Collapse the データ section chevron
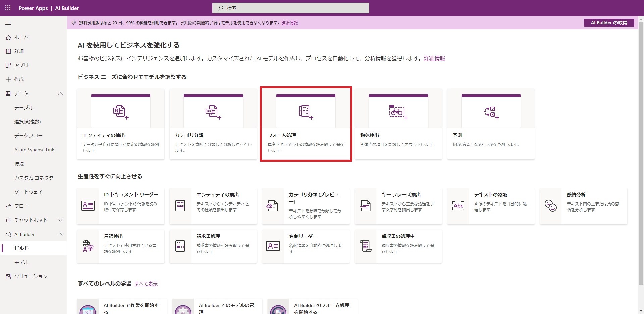Screen dimensions: 644x314 (x=60, y=93)
